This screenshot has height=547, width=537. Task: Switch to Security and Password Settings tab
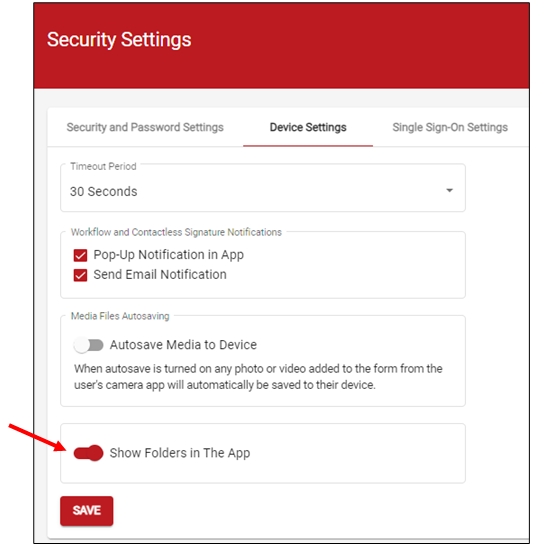tap(145, 127)
